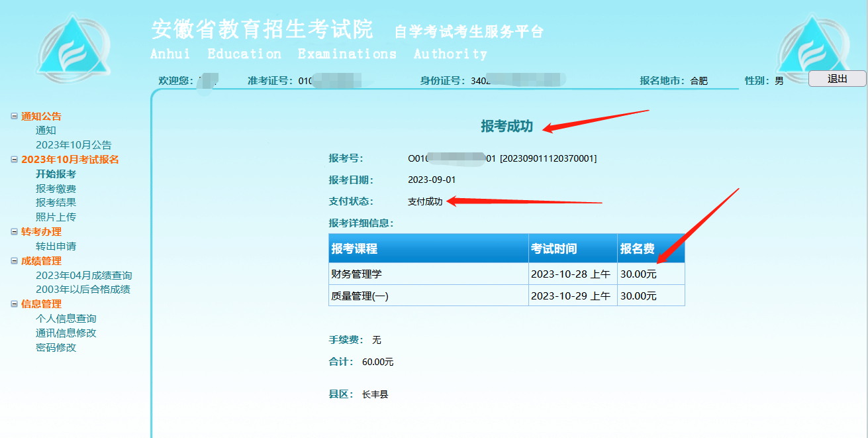This screenshot has height=438, width=868.
Task: Click the 考试时间 column header
Action: point(573,248)
